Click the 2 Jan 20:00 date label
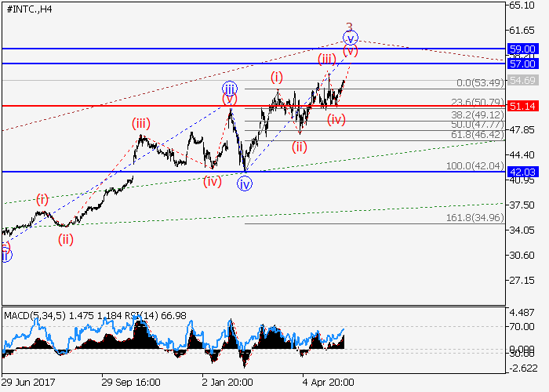549x392 pixels. 227,382
